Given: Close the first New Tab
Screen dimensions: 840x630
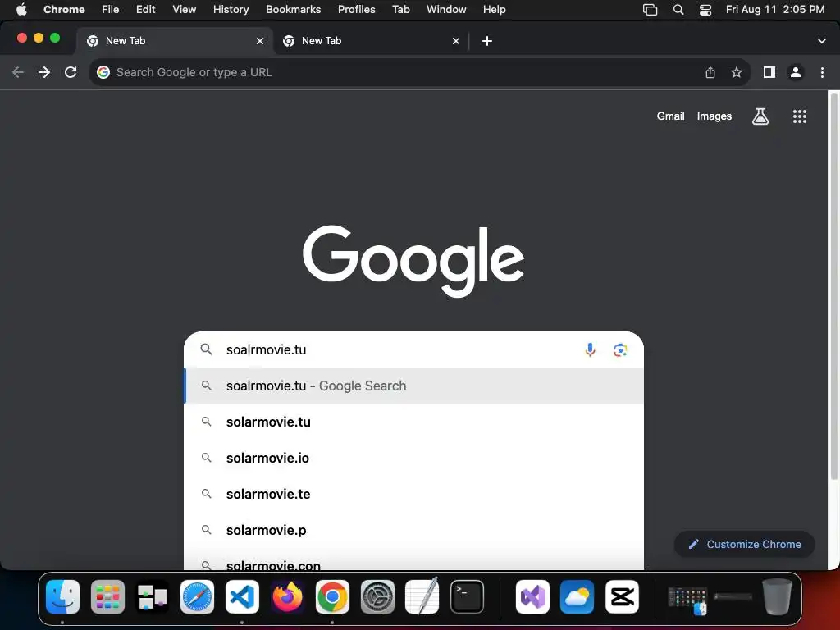Looking at the screenshot, I should point(260,41).
